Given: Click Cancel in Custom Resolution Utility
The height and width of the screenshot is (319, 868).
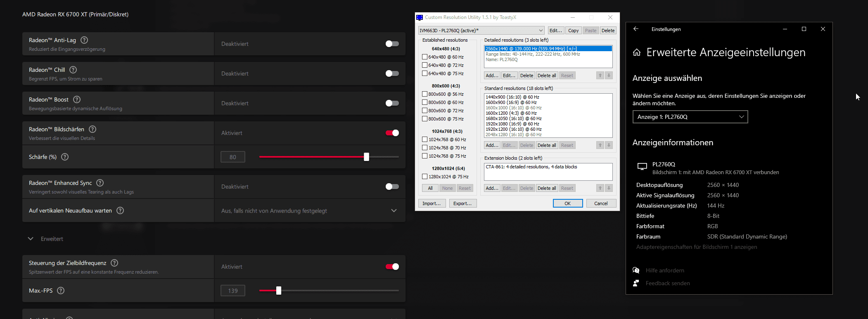Looking at the screenshot, I should pyautogui.click(x=601, y=203).
